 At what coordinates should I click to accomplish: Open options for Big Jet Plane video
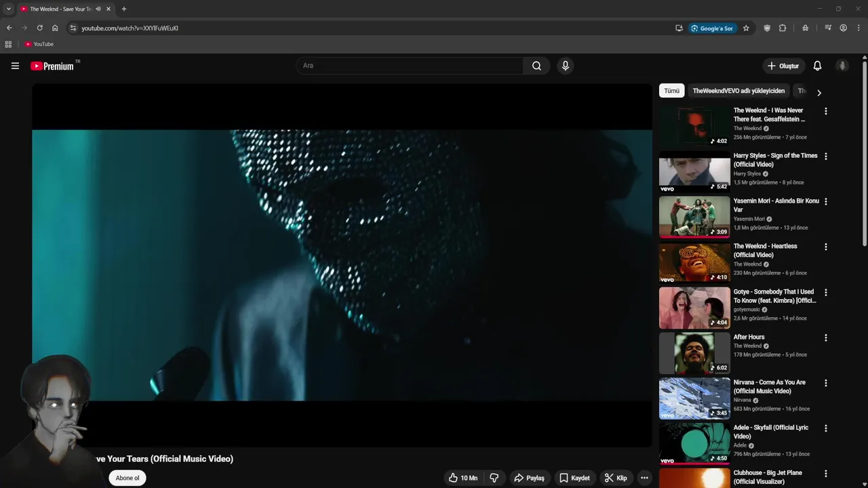[825, 474]
